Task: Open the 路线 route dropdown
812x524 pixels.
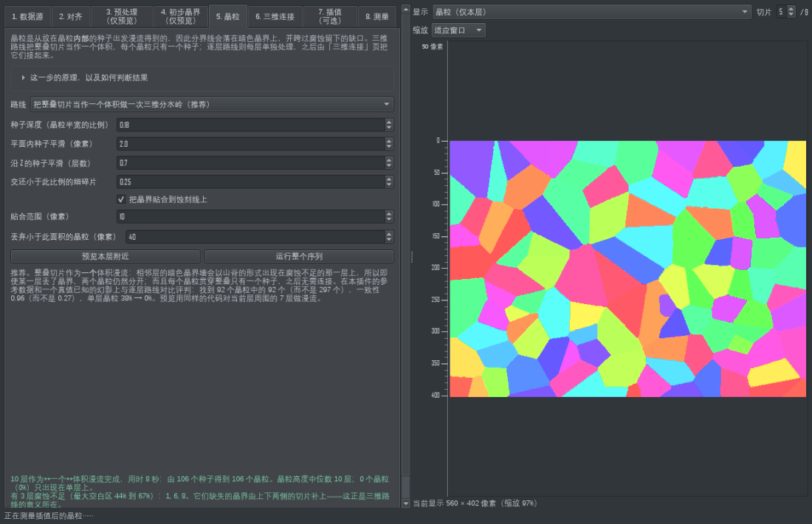Action: (212, 105)
